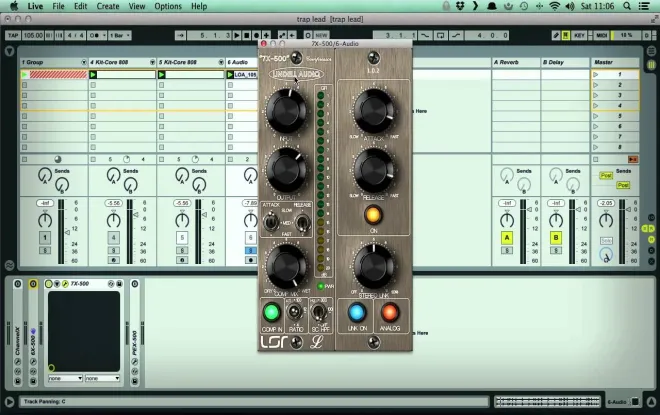Toggle the green COMP IN button
The width and height of the screenshot is (660, 415).
(x=271, y=312)
